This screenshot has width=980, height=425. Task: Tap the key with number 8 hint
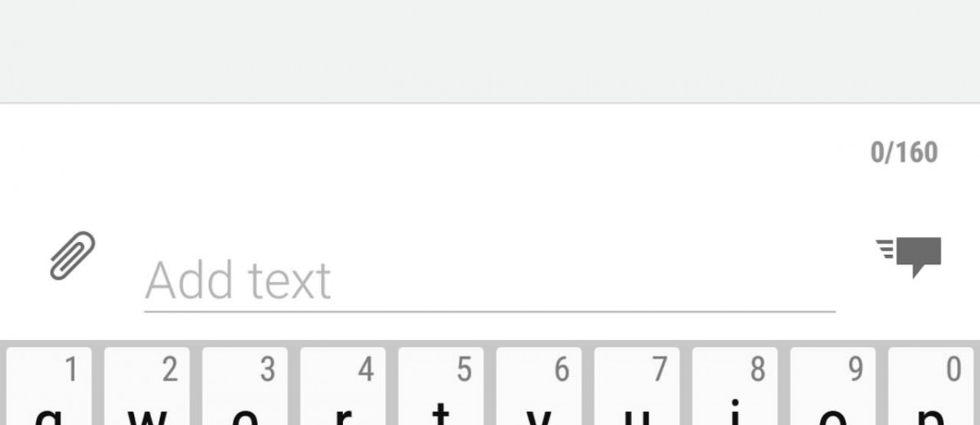(735, 387)
